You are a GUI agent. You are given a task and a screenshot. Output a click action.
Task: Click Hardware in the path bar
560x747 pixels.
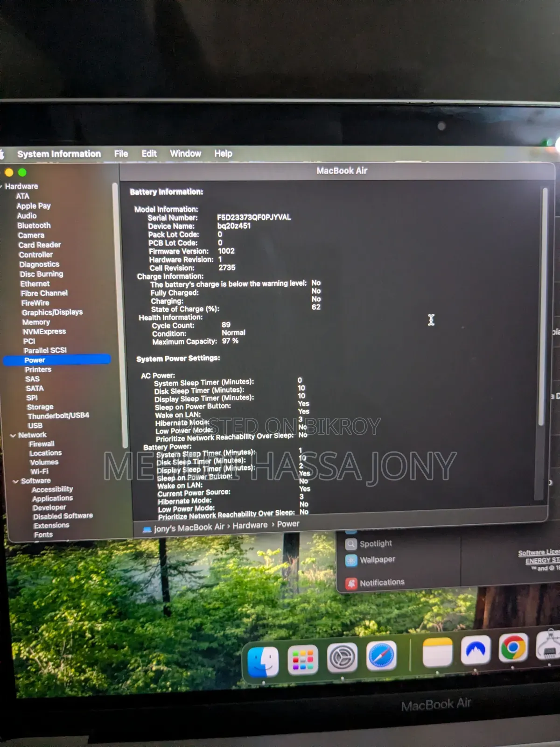click(x=250, y=526)
